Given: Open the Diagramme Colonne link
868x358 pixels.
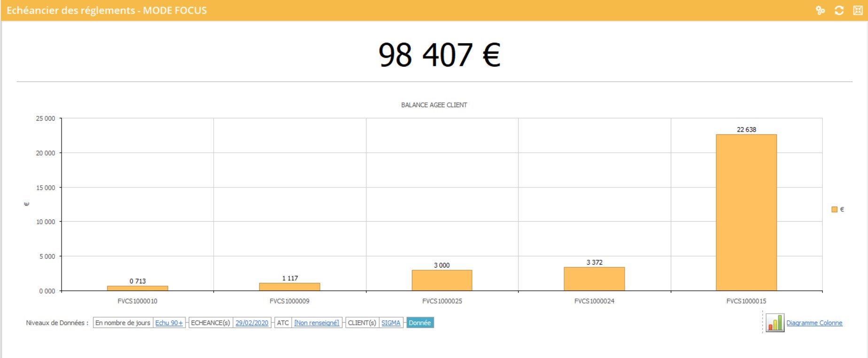Looking at the screenshot, I should tap(814, 323).
